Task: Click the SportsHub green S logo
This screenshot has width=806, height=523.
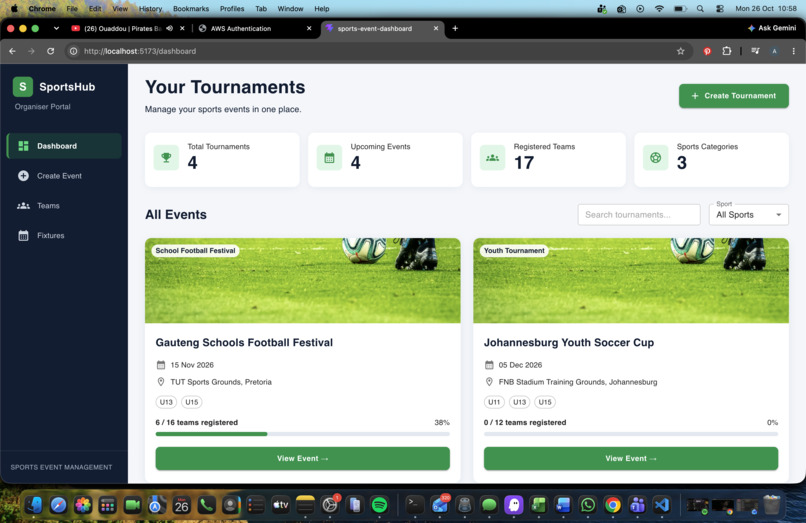Action: click(x=23, y=87)
